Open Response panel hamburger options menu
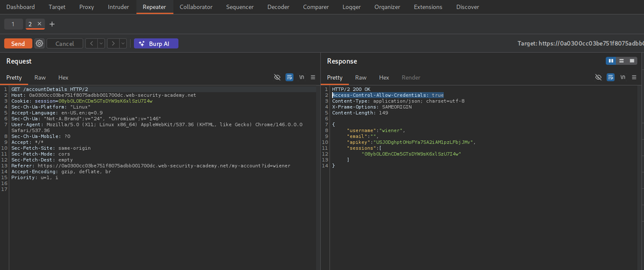The image size is (644, 270). 635,77
